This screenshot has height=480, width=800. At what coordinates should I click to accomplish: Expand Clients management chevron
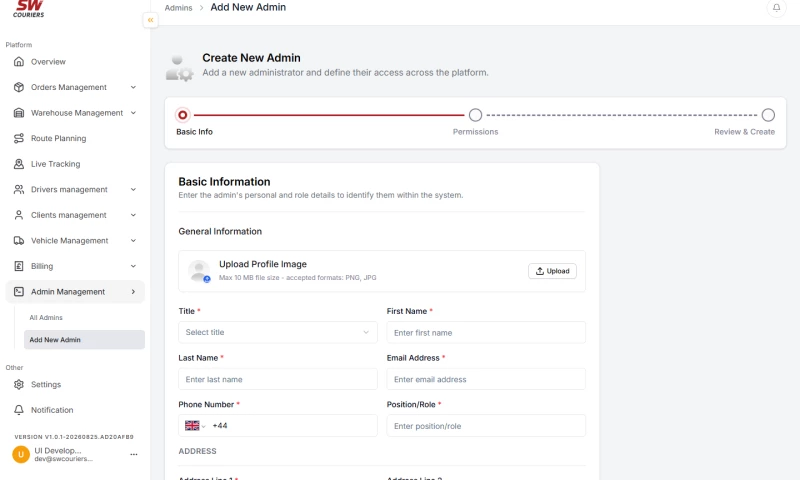tap(133, 215)
